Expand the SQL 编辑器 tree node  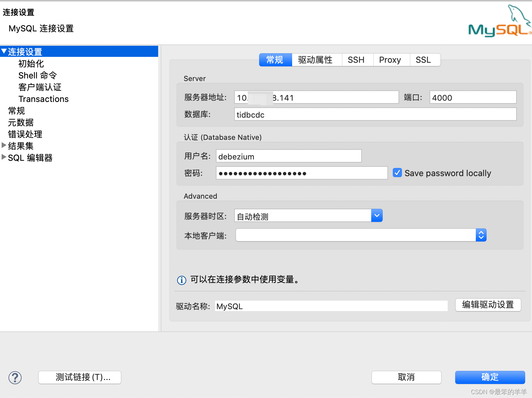coord(4,157)
